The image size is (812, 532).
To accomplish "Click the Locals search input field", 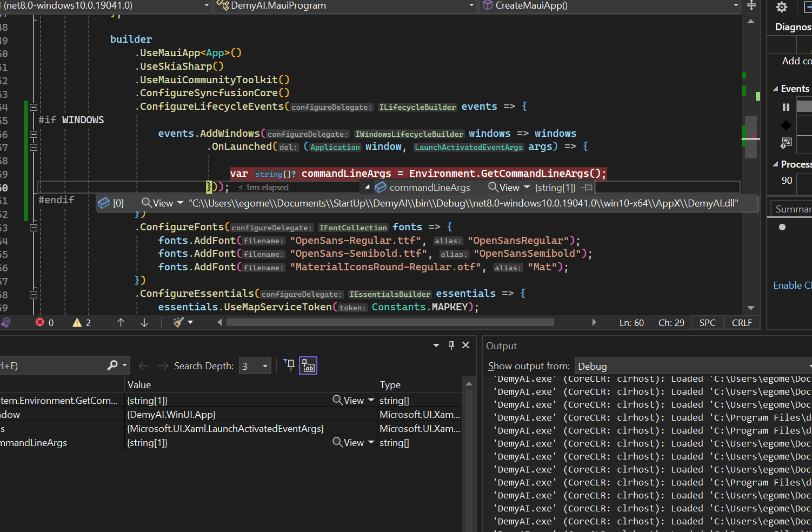I will (x=51, y=366).
